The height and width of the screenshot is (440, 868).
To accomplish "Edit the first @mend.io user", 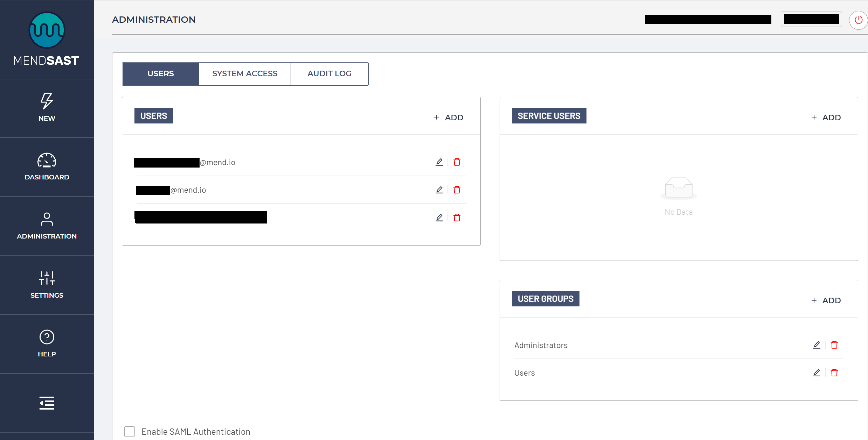I will [439, 162].
